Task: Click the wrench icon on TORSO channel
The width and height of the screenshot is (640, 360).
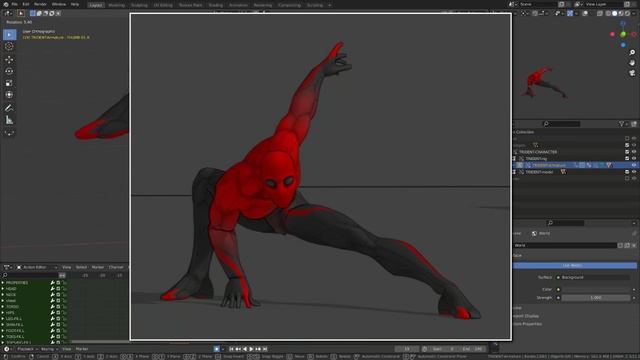Action: (53, 307)
